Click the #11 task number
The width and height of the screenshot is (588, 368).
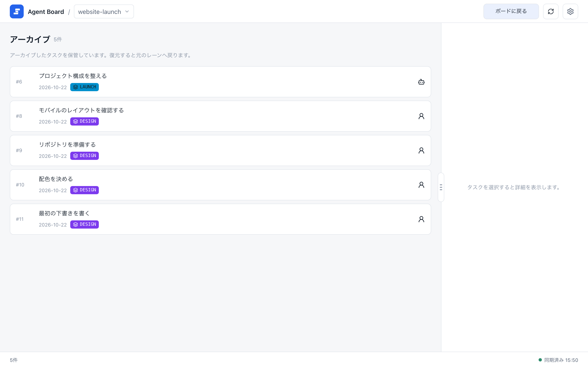(20, 219)
